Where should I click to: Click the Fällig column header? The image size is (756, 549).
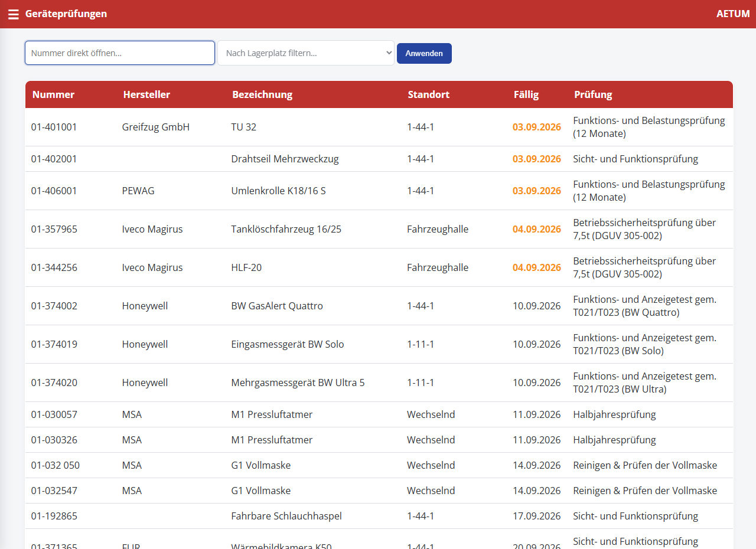pos(526,94)
